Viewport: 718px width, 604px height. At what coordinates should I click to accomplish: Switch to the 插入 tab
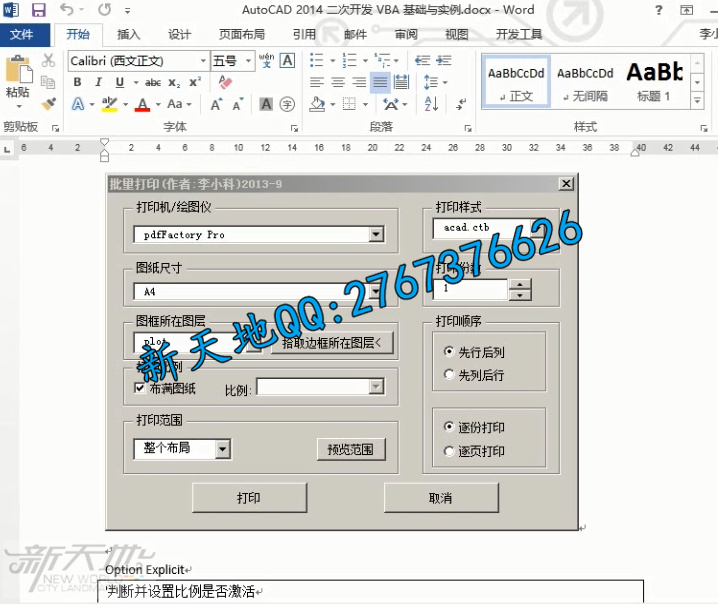[129, 34]
